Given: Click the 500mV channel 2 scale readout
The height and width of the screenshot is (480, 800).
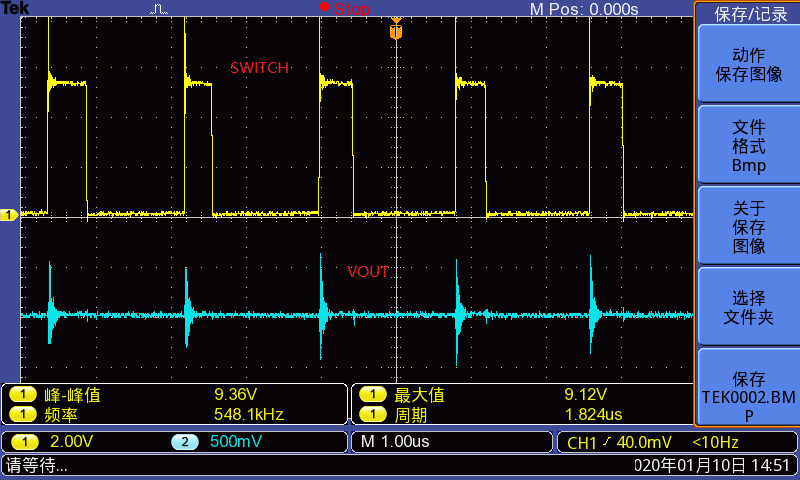Looking at the screenshot, I should [236, 442].
